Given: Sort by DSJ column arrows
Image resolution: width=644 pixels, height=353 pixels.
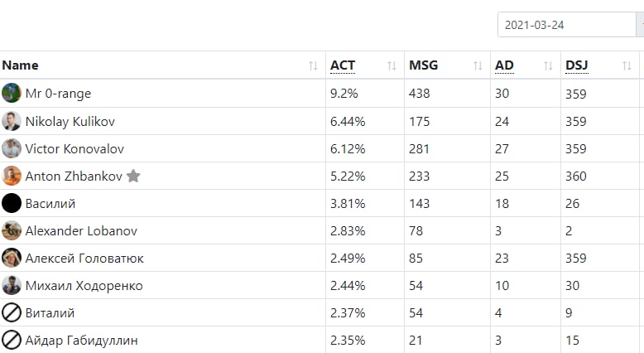Looking at the screenshot, I should point(627,65).
